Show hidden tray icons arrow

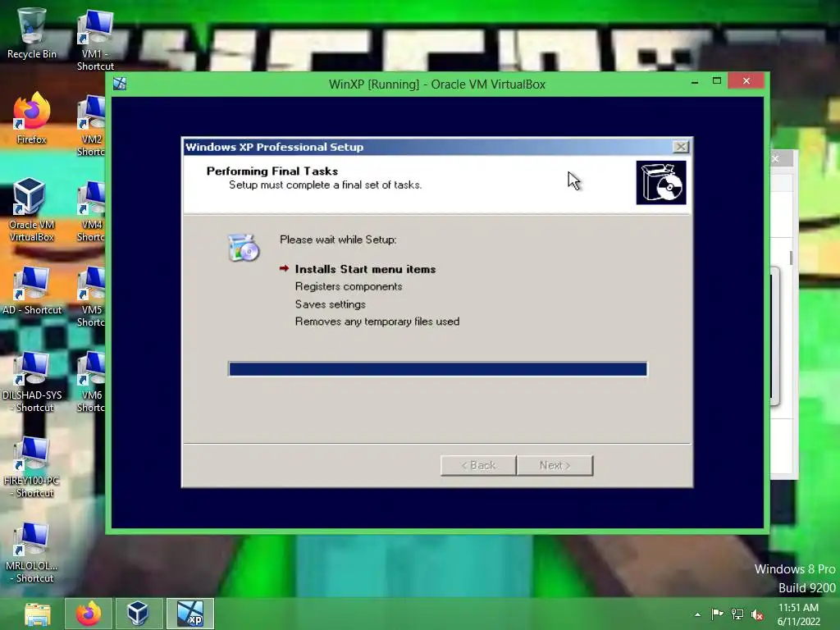coord(697,614)
